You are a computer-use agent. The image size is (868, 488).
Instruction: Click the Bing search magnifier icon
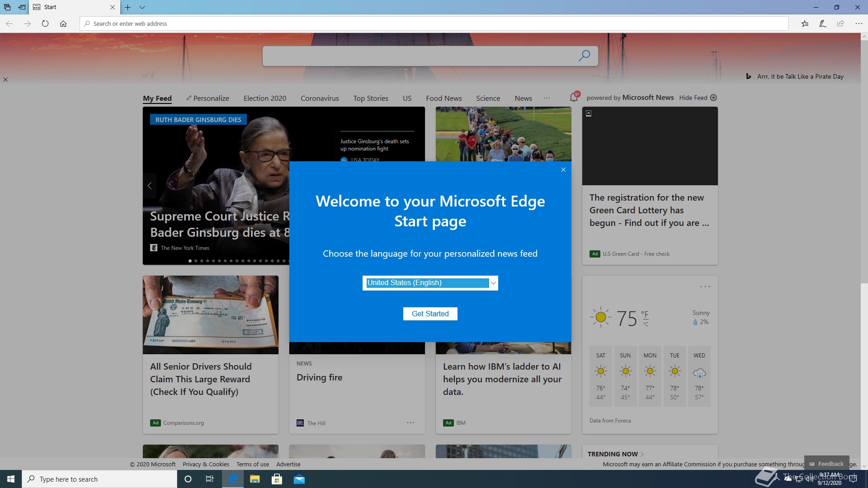[x=584, y=56]
